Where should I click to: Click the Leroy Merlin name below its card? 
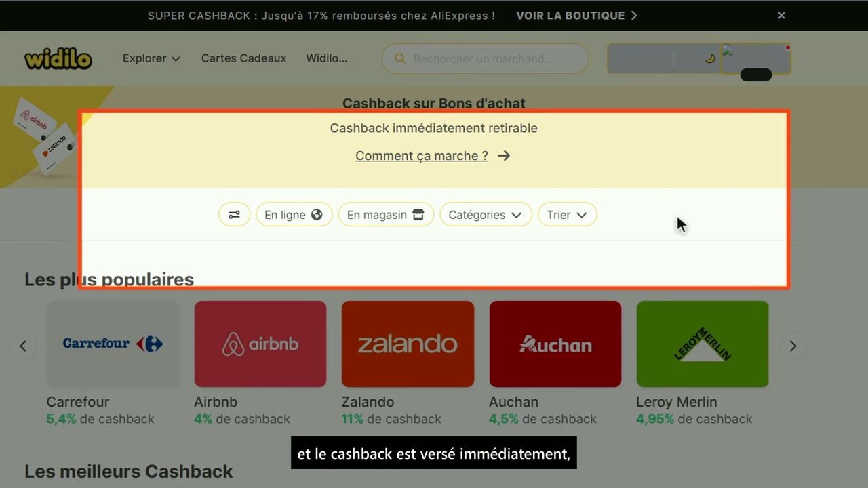click(x=676, y=402)
